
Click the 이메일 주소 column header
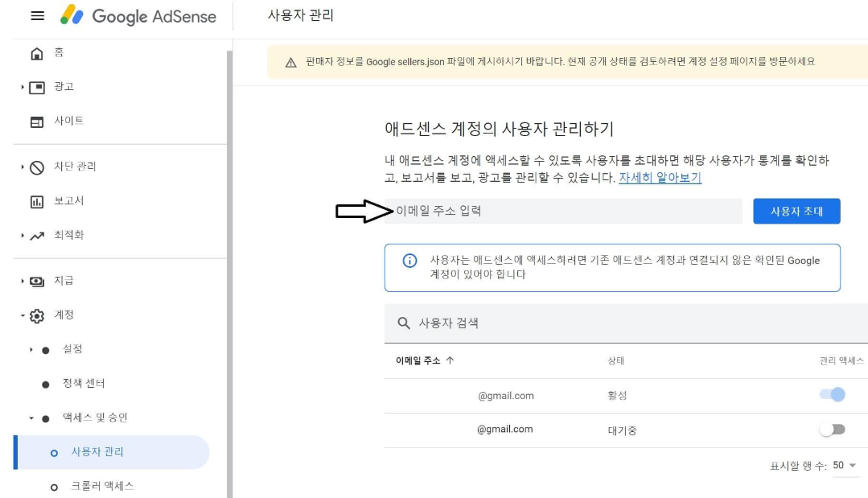pyautogui.click(x=418, y=360)
